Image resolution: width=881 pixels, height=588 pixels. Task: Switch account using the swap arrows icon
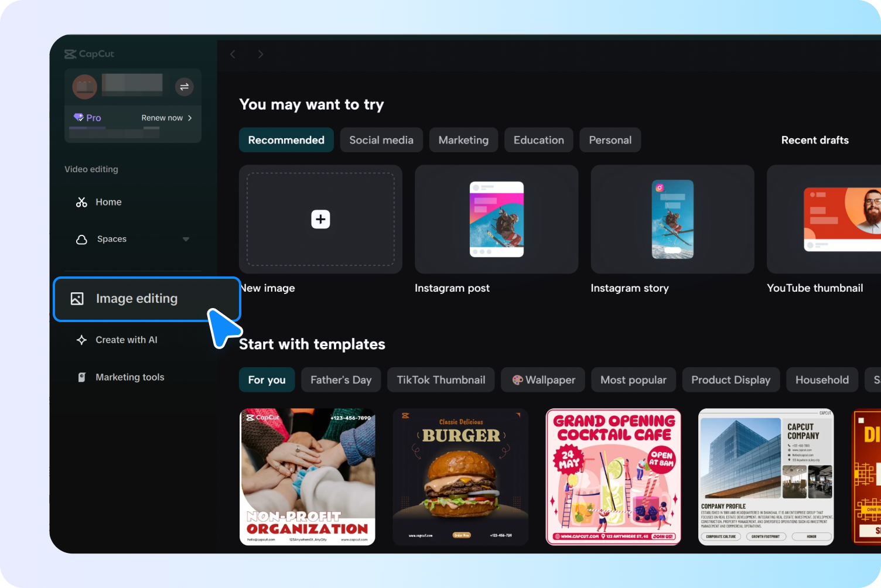[x=184, y=87]
